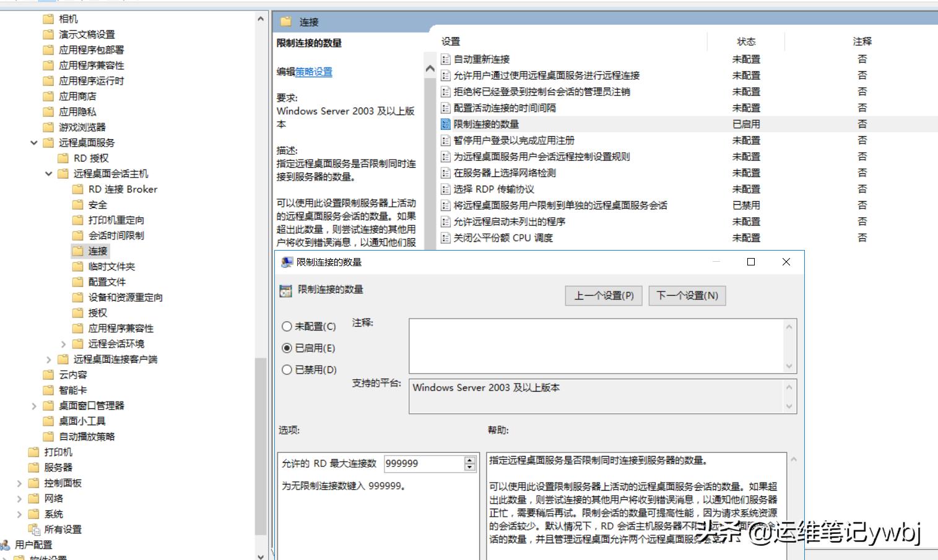Click the 所有设置 icon in the sidebar
The width and height of the screenshot is (938, 560).
(35, 529)
